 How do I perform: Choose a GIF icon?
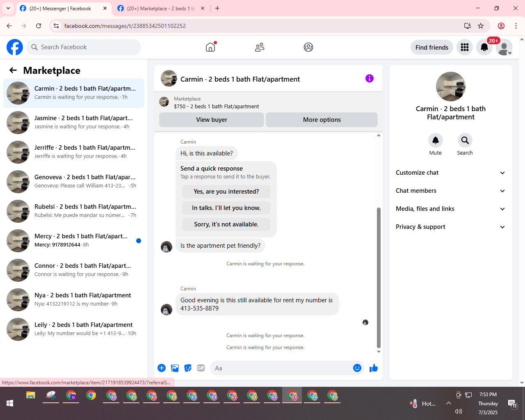click(201, 368)
